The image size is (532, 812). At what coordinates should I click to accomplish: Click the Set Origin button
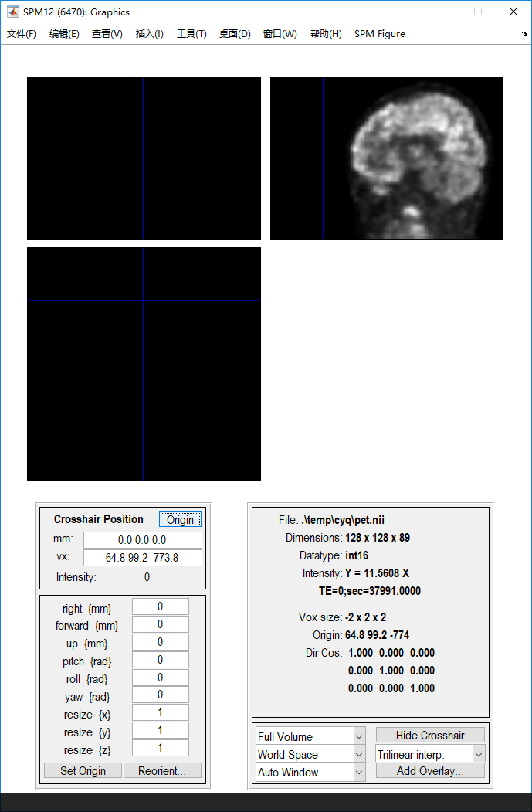83,770
